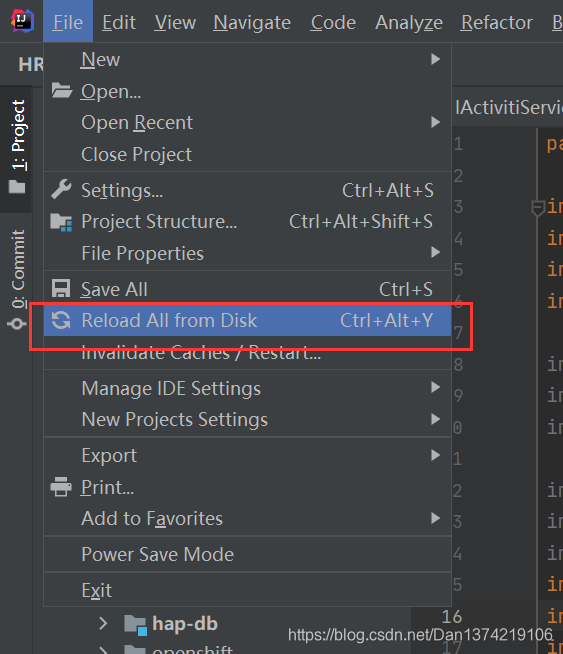Click the Reload All from Disk refresh icon

tap(61, 320)
